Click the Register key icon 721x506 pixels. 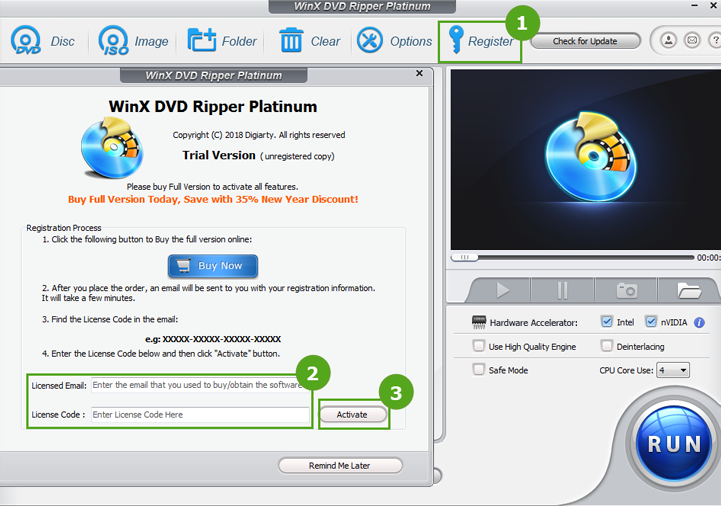pyautogui.click(x=456, y=40)
